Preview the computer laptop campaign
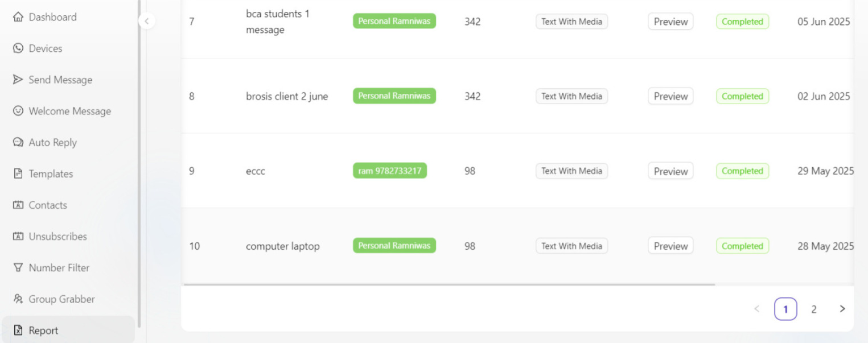868x343 pixels. click(670, 246)
